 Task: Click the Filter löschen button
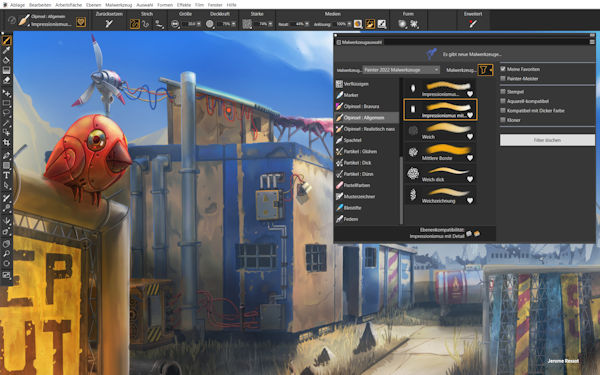(547, 140)
